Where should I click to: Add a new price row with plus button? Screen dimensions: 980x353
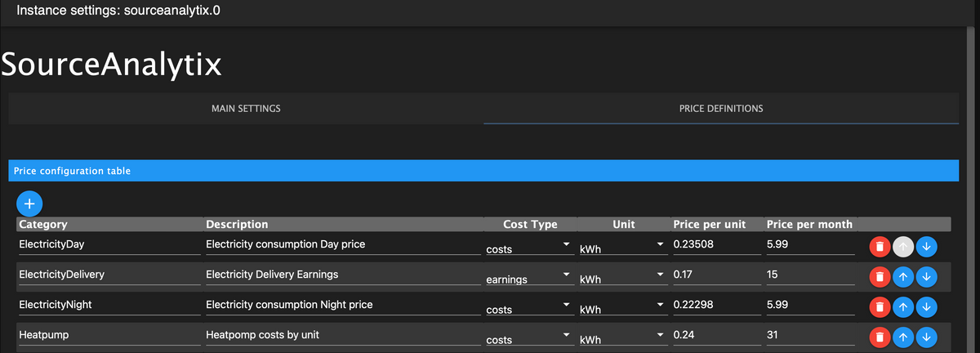click(x=29, y=203)
